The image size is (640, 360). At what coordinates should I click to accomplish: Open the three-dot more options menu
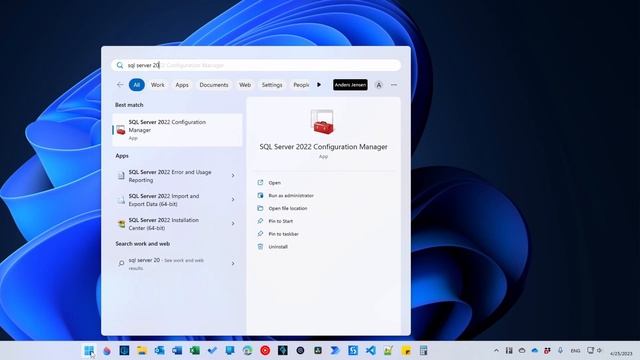394,85
